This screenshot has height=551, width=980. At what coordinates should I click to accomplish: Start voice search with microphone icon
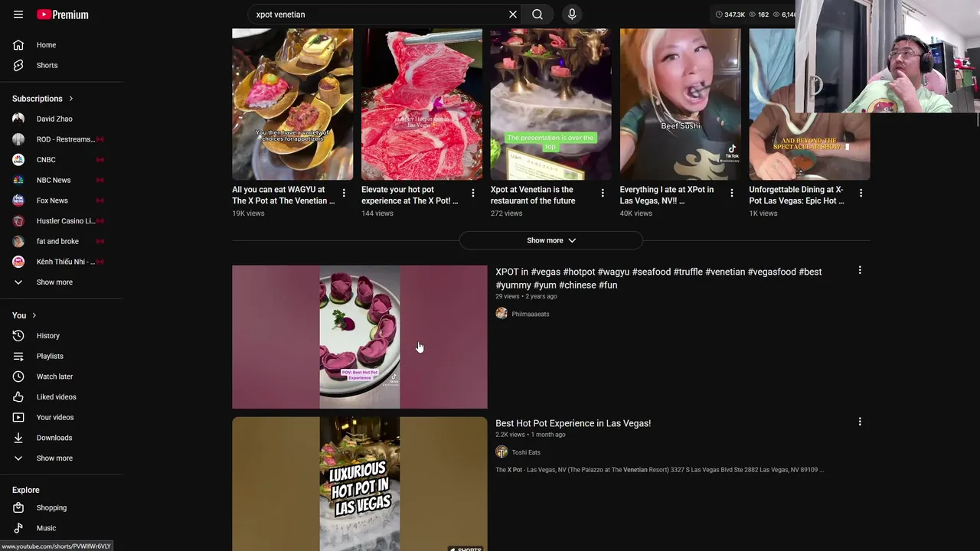coord(572,15)
